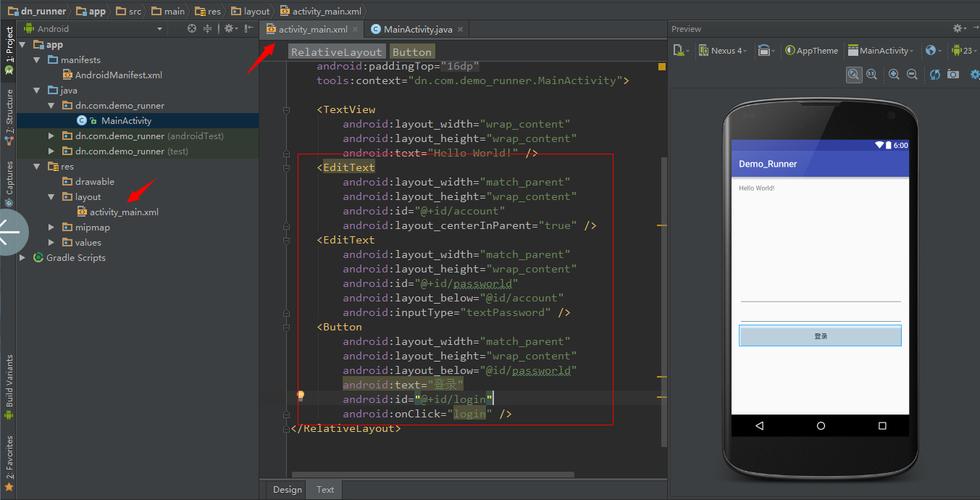Click the intention lightbulb in editor gutter
The height and width of the screenshot is (500, 980).
pos(301,396)
